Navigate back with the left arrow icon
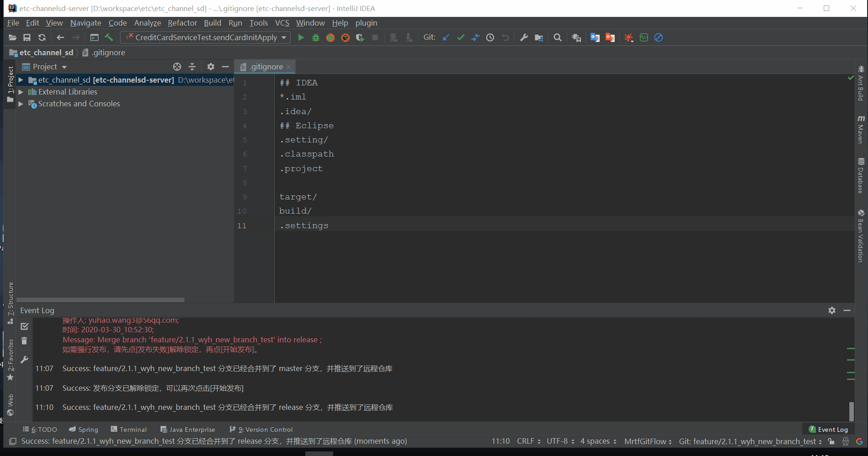The width and height of the screenshot is (868, 456). (x=60, y=38)
